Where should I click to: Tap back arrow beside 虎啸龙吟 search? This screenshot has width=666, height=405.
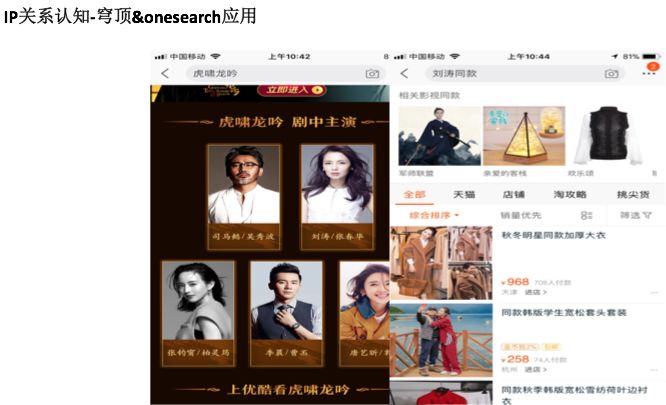point(165,73)
